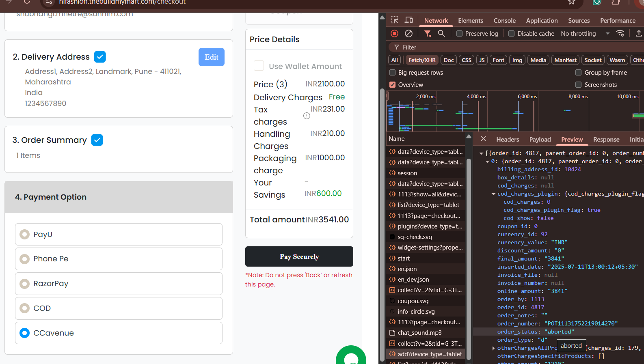This screenshot has width=644, height=364.
Task: Click the inspect element picker icon
Action: pyautogui.click(x=394, y=20)
